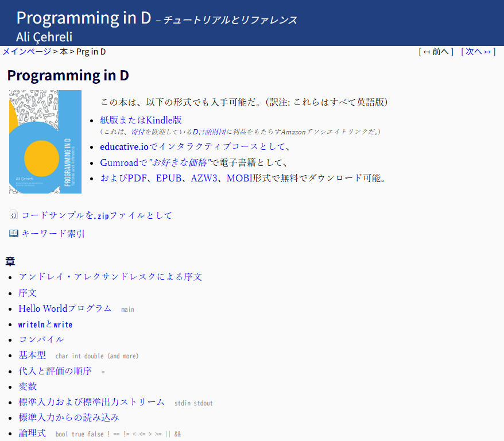Image resolution: width=504 pixels, height=441 pixels.
Task: Open the Hello Worldプログラム chapter
Action: [x=64, y=308]
